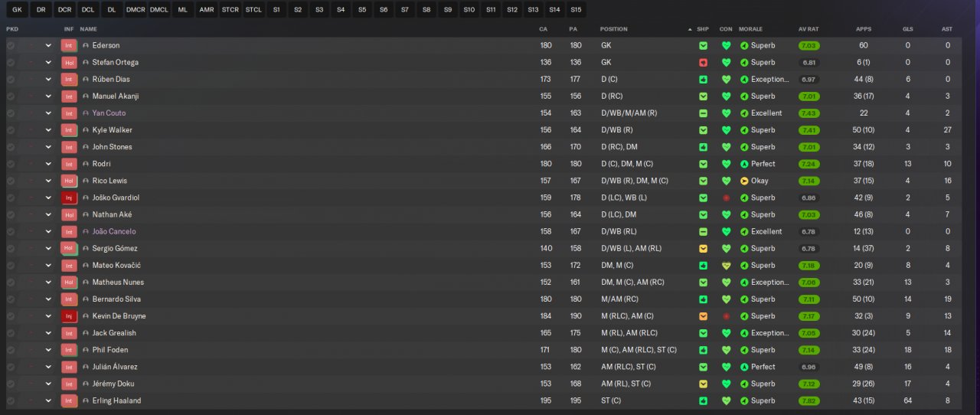Open the position dropdown for Stefan Ortega
The image size is (980, 415).
click(48, 63)
